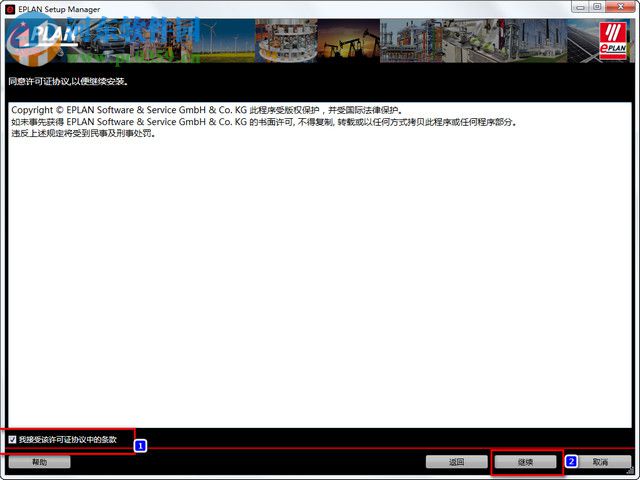Click the heading 同意许可证协议,以便继续安装

pyautogui.click(x=69, y=81)
